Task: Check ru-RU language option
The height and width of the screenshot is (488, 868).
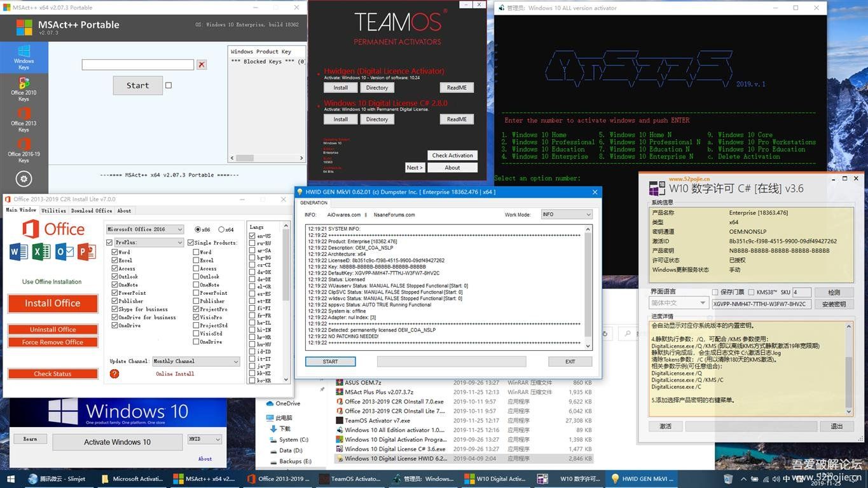Action: 252,243
